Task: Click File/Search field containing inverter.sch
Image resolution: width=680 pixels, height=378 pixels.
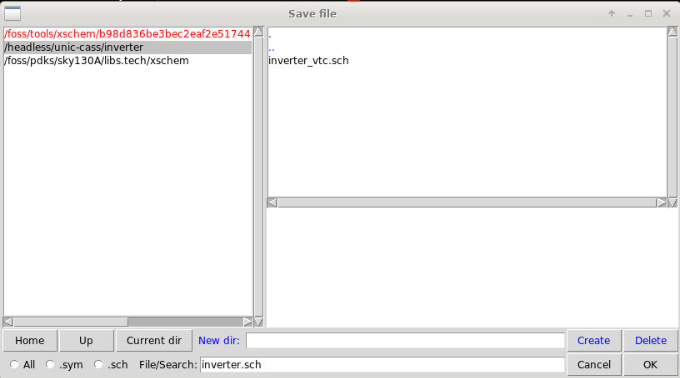Action: pyautogui.click(x=382, y=365)
